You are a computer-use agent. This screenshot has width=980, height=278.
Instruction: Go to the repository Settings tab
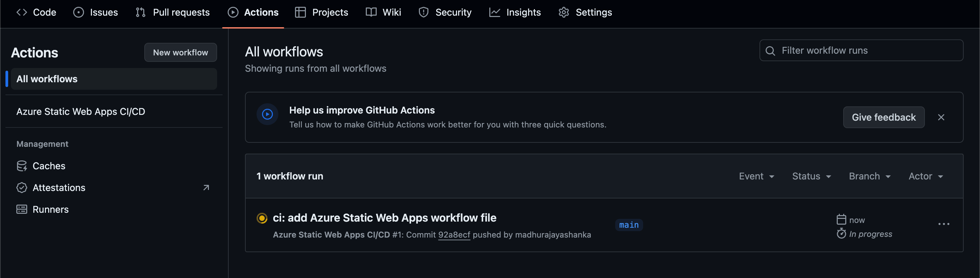coord(585,13)
